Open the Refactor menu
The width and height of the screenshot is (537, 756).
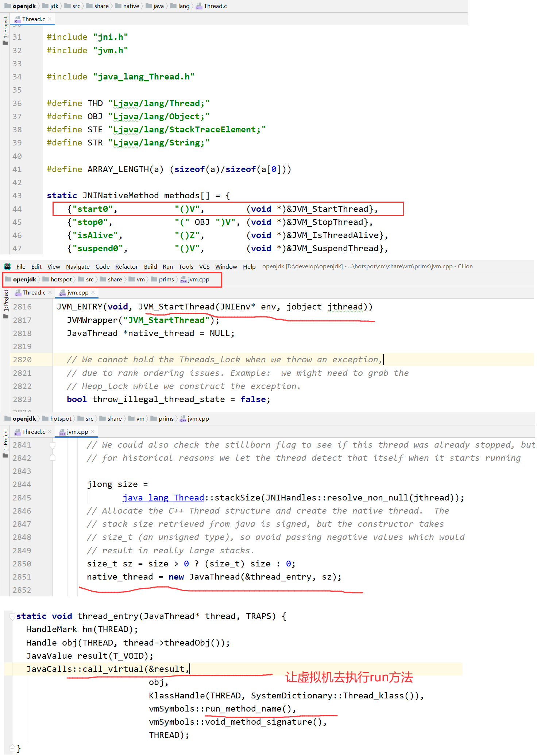click(x=126, y=266)
